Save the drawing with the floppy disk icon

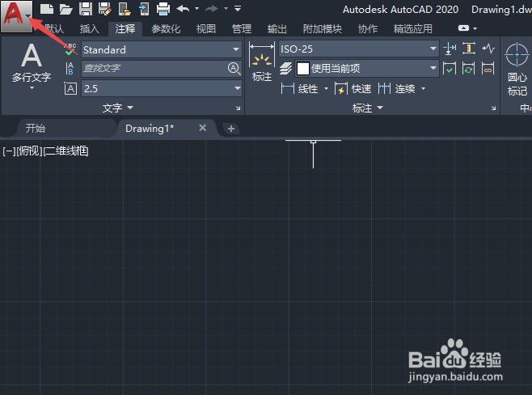pos(86,9)
